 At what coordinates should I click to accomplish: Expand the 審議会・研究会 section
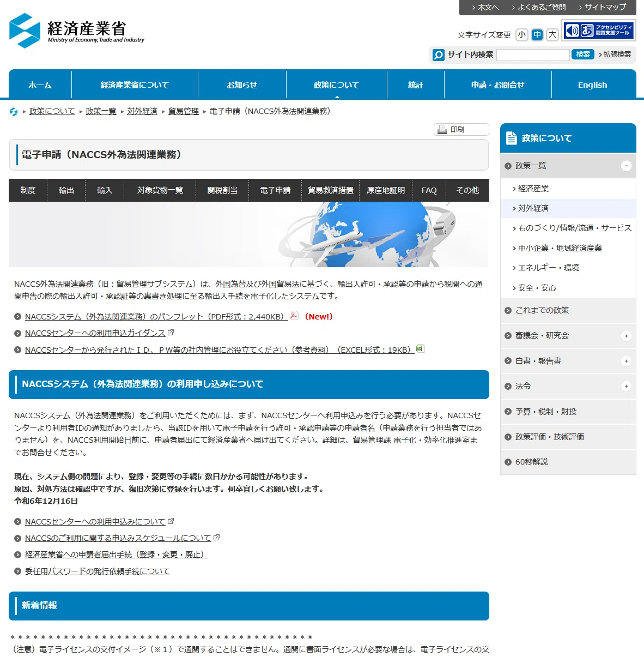(x=627, y=336)
